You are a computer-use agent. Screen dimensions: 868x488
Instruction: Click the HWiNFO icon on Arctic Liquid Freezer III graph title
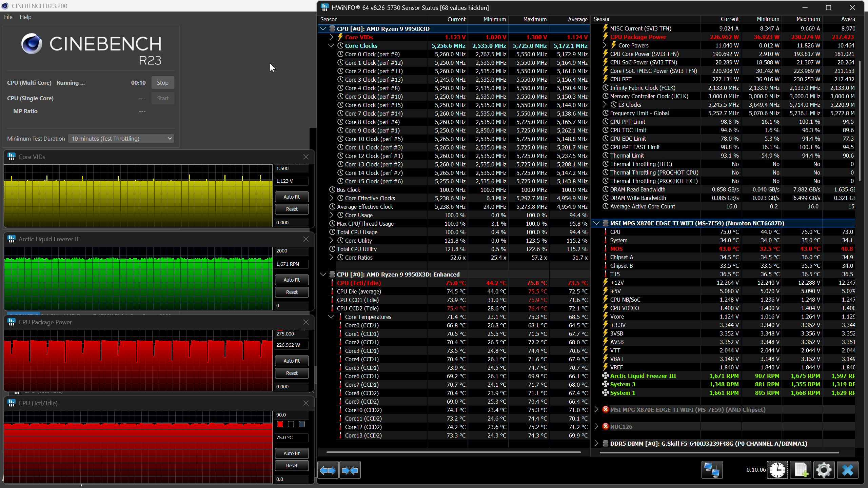pos(12,239)
